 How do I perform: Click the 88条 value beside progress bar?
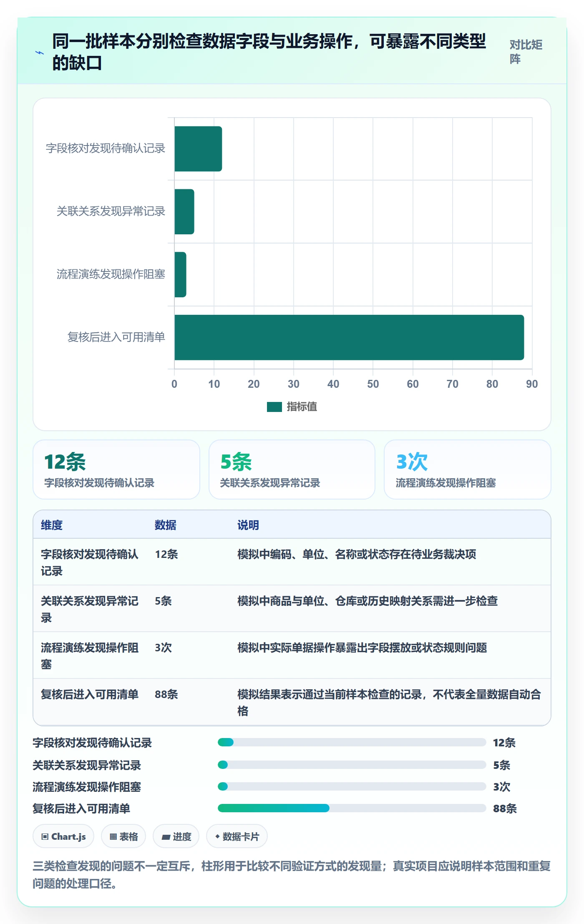[505, 808]
